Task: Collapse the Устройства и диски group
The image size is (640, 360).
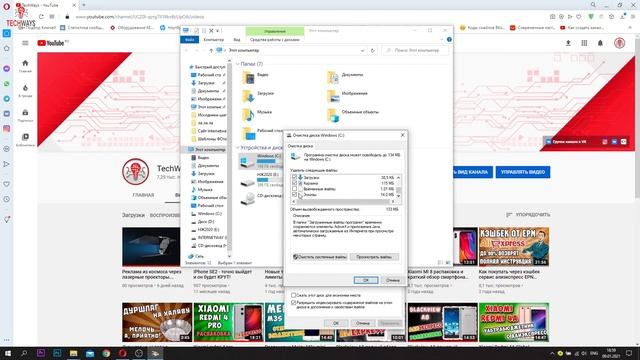Action: tap(238, 148)
